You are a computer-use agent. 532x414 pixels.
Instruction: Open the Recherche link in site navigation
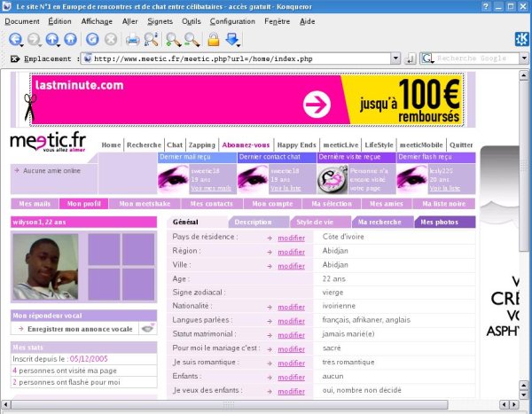(144, 145)
